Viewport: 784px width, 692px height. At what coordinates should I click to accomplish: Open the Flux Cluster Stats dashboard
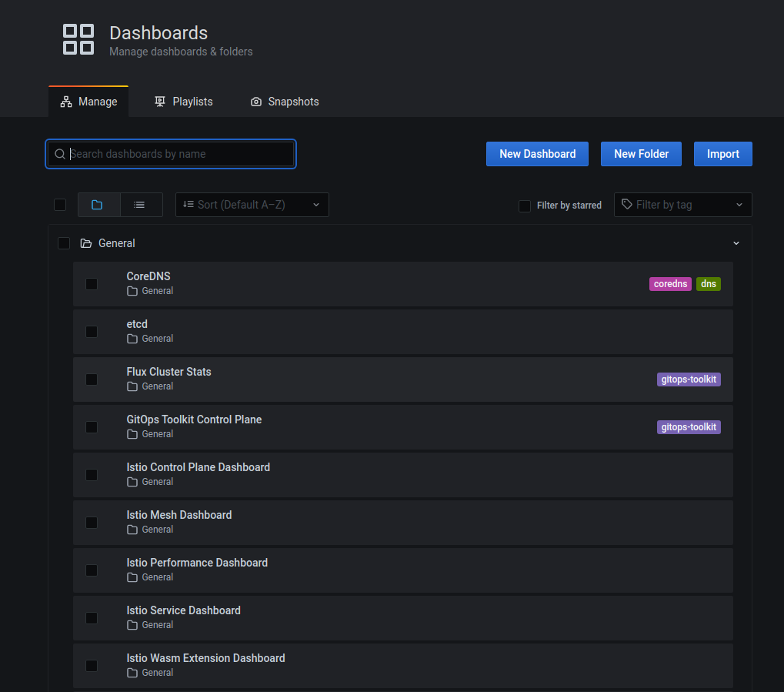pyautogui.click(x=168, y=371)
